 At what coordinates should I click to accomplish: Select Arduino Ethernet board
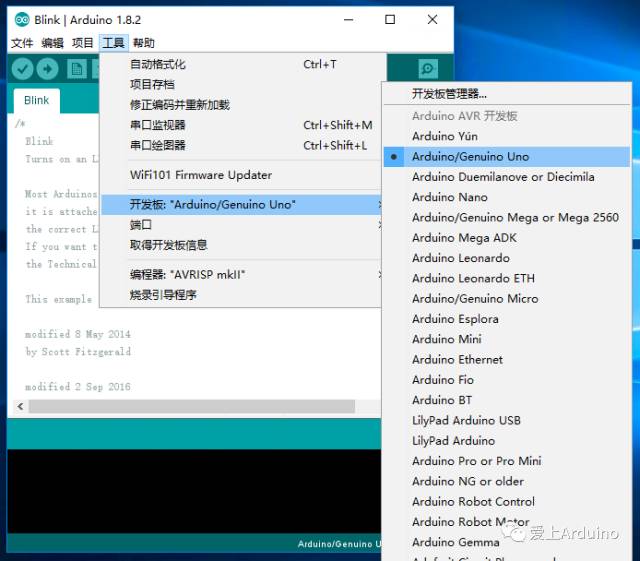(507, 360)
